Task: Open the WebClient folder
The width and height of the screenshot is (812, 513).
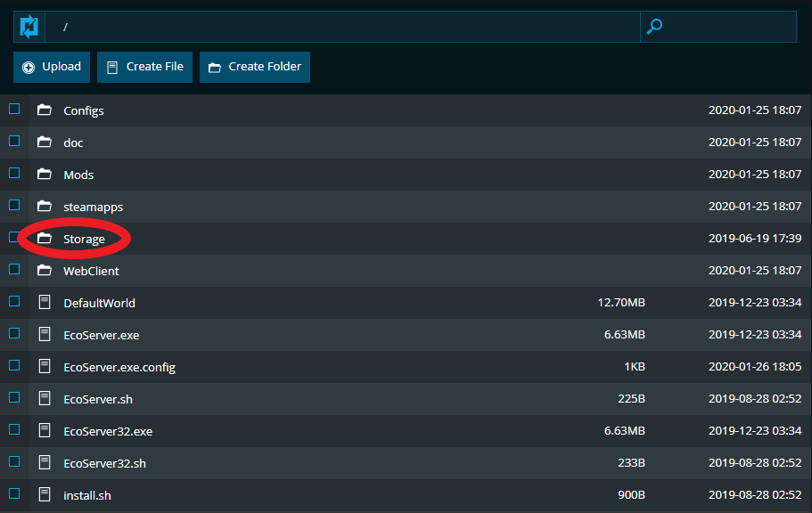Action: (x=91, y=272)
